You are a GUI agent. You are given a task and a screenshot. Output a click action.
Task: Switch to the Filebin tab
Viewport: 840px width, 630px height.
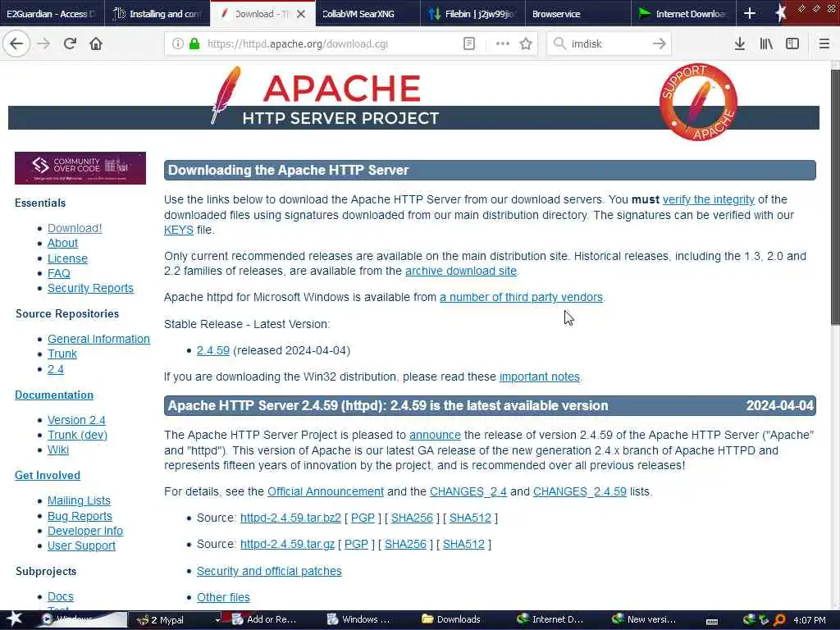pyautogui.click(x=473, y=13)
